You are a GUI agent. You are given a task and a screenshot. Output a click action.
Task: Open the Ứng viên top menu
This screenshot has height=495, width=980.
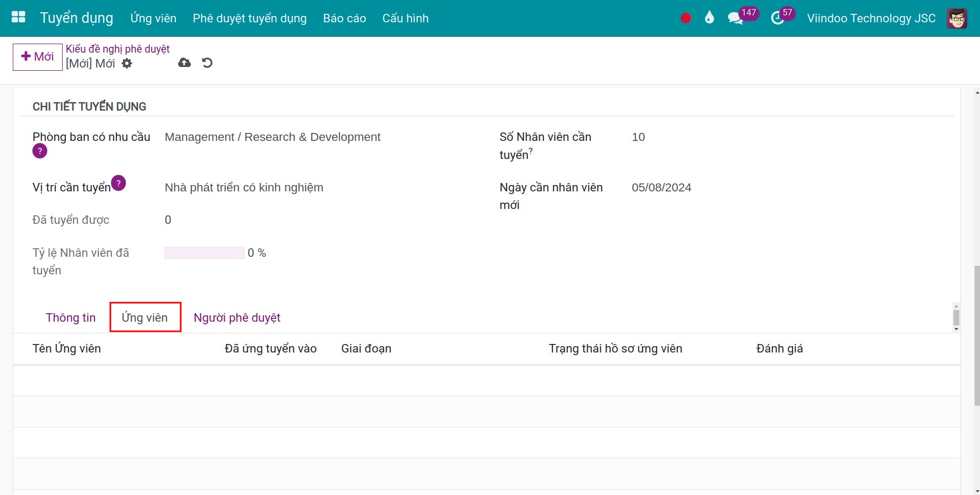click(x=153, y=18)
